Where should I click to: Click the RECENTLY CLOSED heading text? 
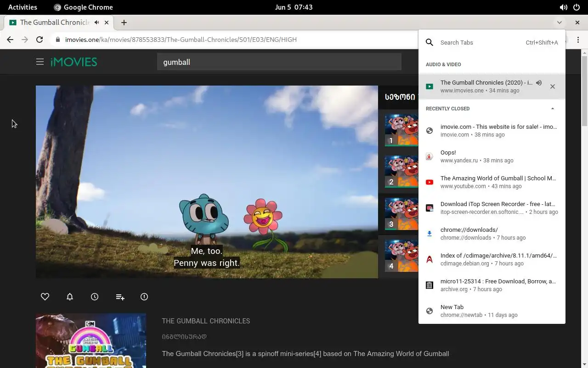[447, 109]
